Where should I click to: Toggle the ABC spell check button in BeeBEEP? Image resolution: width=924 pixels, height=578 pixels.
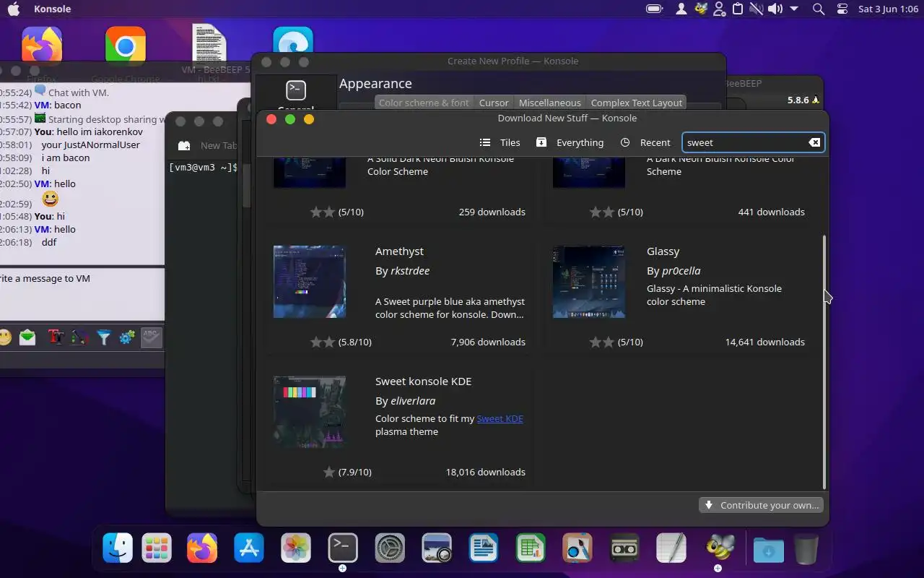point(152,337)
